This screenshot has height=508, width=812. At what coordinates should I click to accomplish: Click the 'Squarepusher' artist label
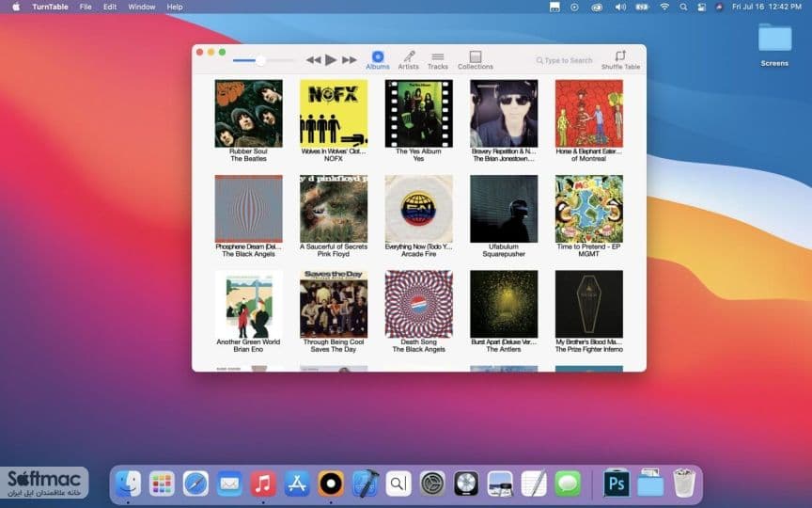pyautogui.click(x=504, y=254)
